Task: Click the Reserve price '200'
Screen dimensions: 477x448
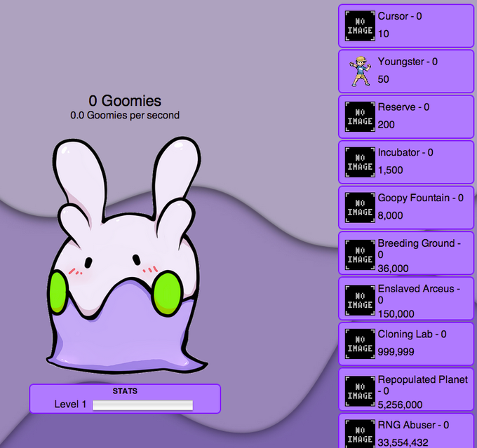Action: (386, 125)
